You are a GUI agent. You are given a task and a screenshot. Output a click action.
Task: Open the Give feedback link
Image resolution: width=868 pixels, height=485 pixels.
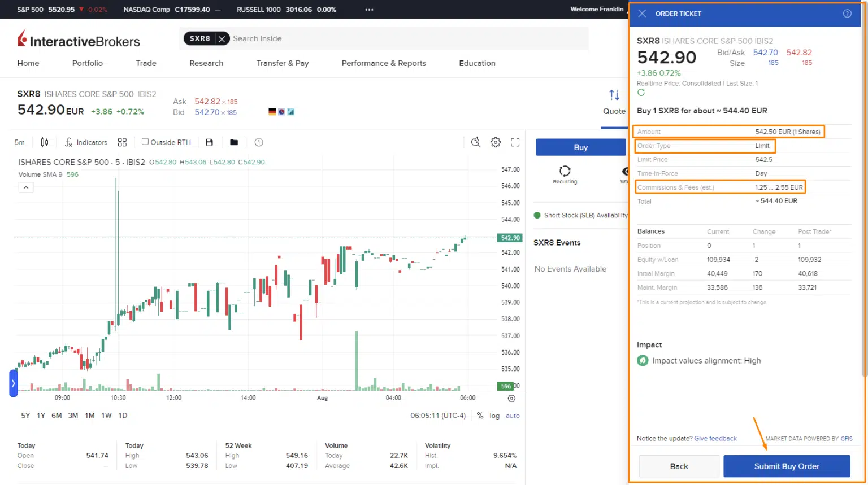pyautogui.click(x=715, y=438)
